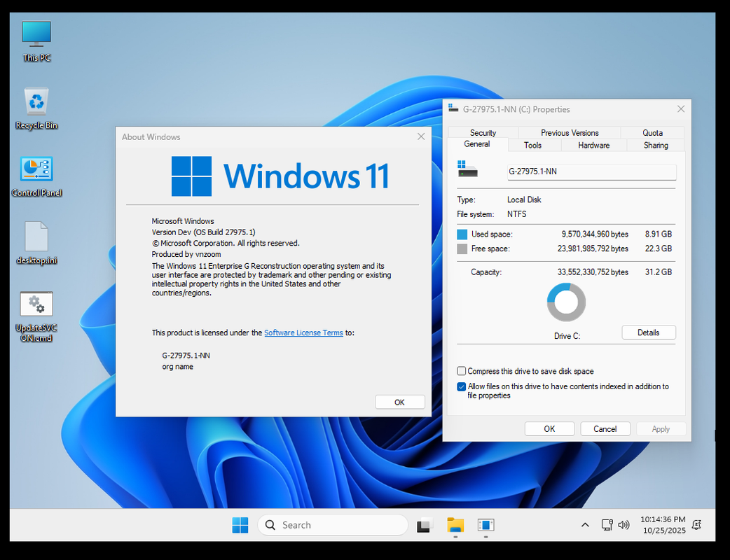Click the blue Used space color swatch

(462, 234)
